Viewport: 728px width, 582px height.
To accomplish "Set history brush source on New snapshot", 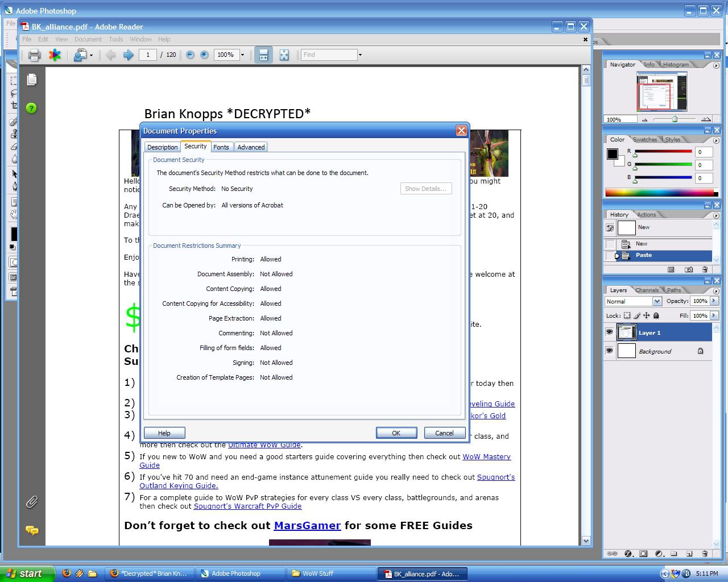I will [x=610, y=228].
